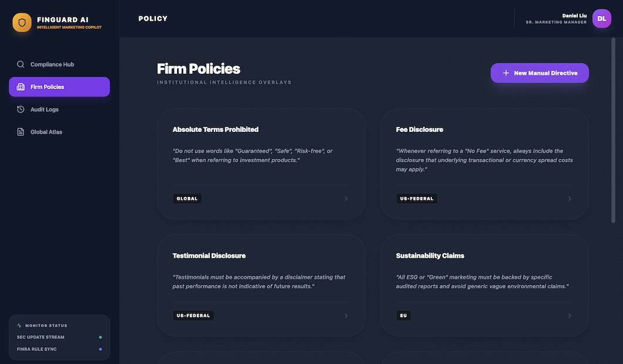The width and height of the screenshot is (623, 364).
Task: Open the Sustainability Claims policy card
Action: pyautogui.click(x=485, y=281)
